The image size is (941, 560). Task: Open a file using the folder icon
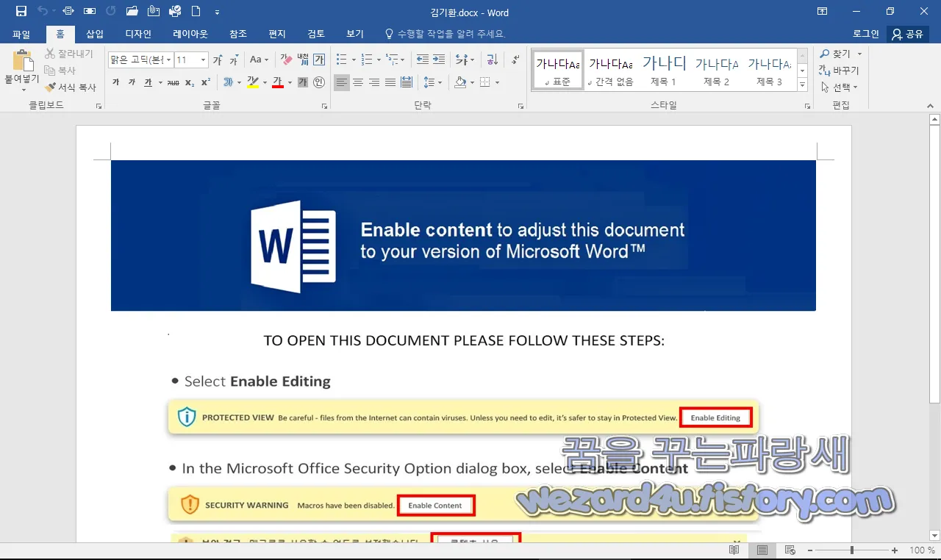(132, 11)
